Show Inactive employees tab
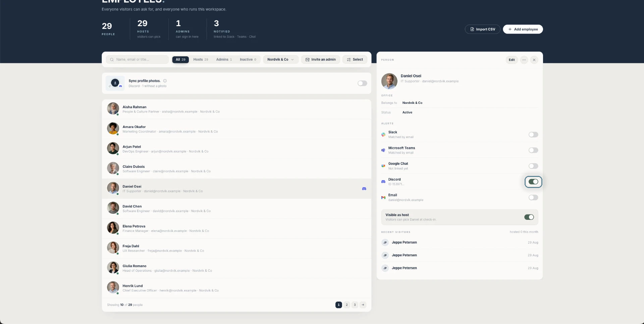The height and width of the screenshot is (324, 644). (x=248, y=59)
